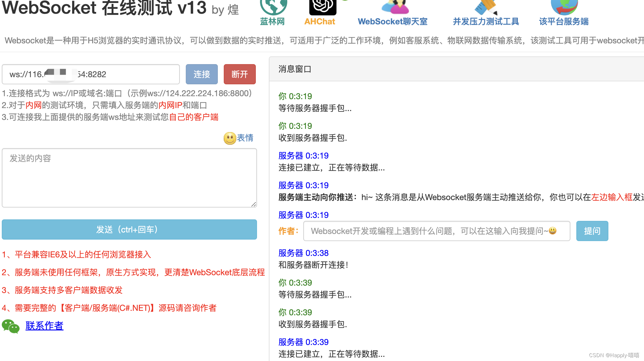This screenshot has height=361, width=644.
Task: Click the message 服务端主动向你推送
Action: coord(461,197)
